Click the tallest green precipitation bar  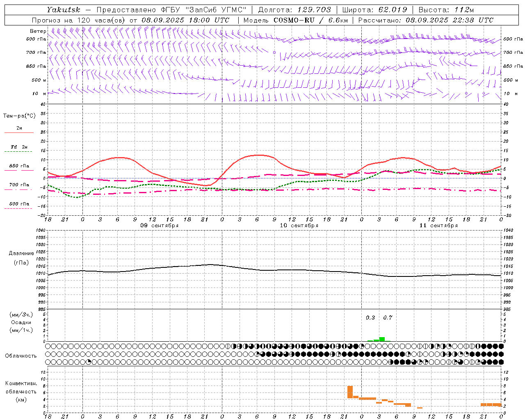[x=382, y=339]
